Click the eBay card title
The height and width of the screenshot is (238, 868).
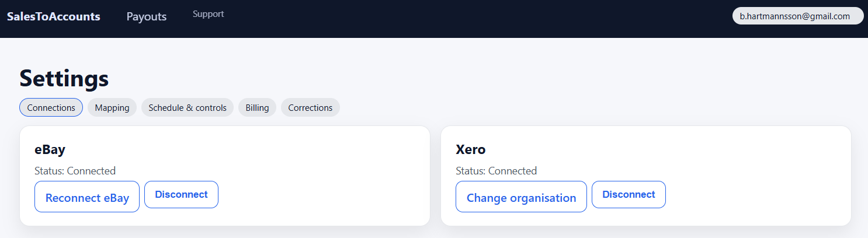tap(50, 149)
